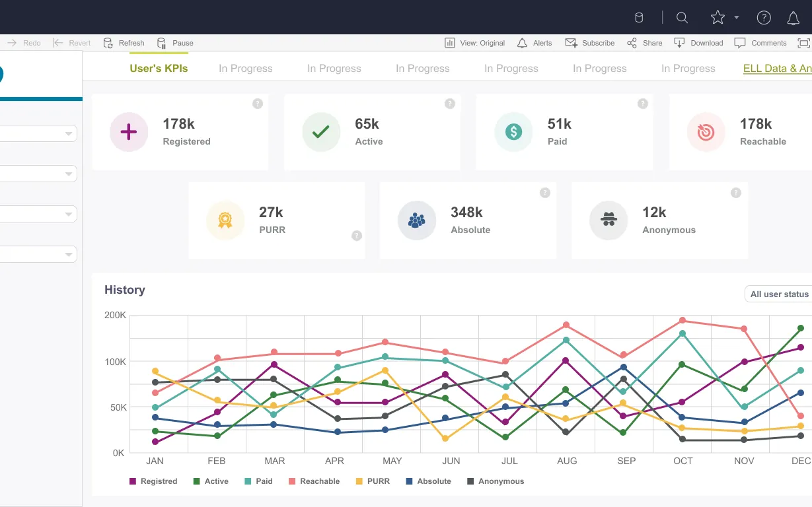Click the favorites star icon
Viewport: 812px width, 507px height.
tap(718, 18)
